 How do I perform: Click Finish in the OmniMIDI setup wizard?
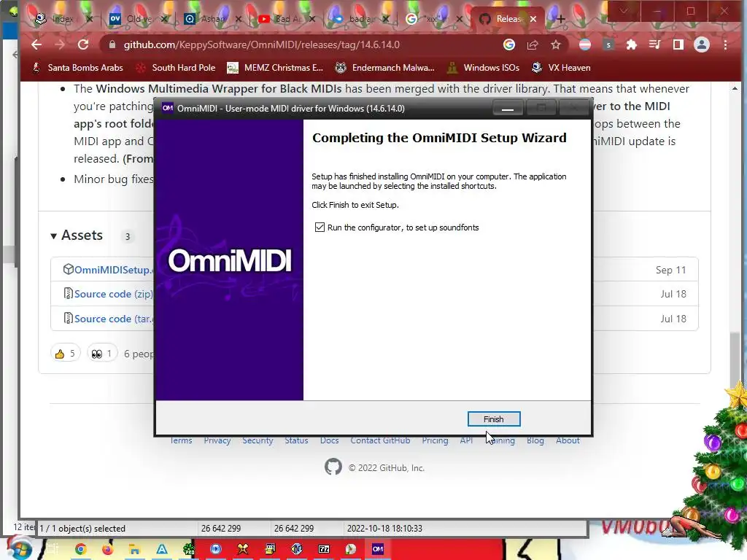coord(494,419)
